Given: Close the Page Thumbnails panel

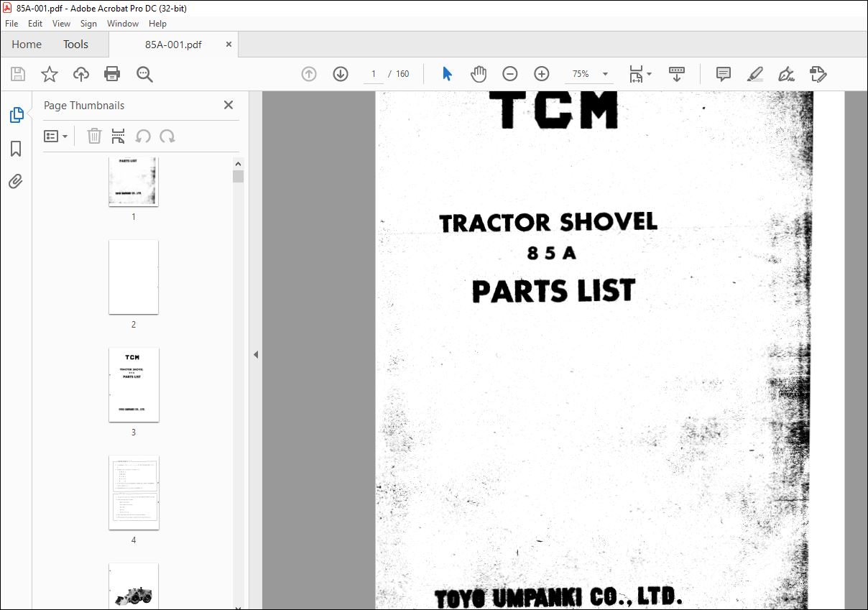Looking at the screenshot, I should pyautogui.click(x=228, y=105).
